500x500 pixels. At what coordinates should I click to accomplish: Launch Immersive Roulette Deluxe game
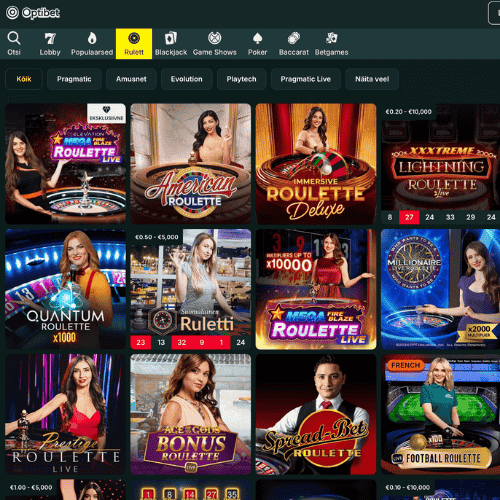pyautogui.click(x=316, y=164)
